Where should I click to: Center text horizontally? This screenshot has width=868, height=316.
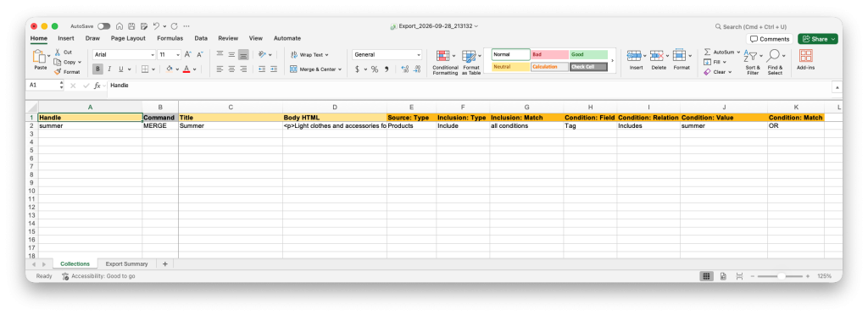pos(231,69)
